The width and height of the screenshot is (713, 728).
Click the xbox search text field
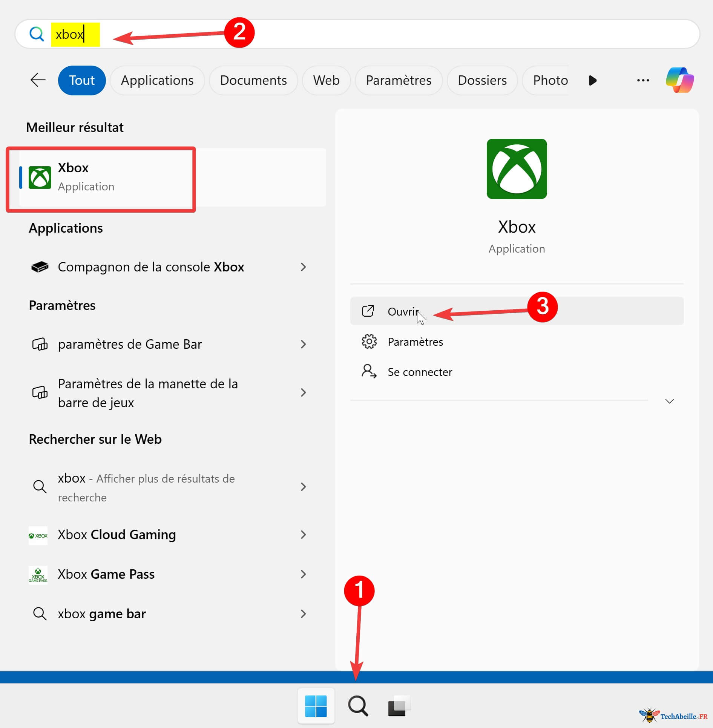point(357,34)
